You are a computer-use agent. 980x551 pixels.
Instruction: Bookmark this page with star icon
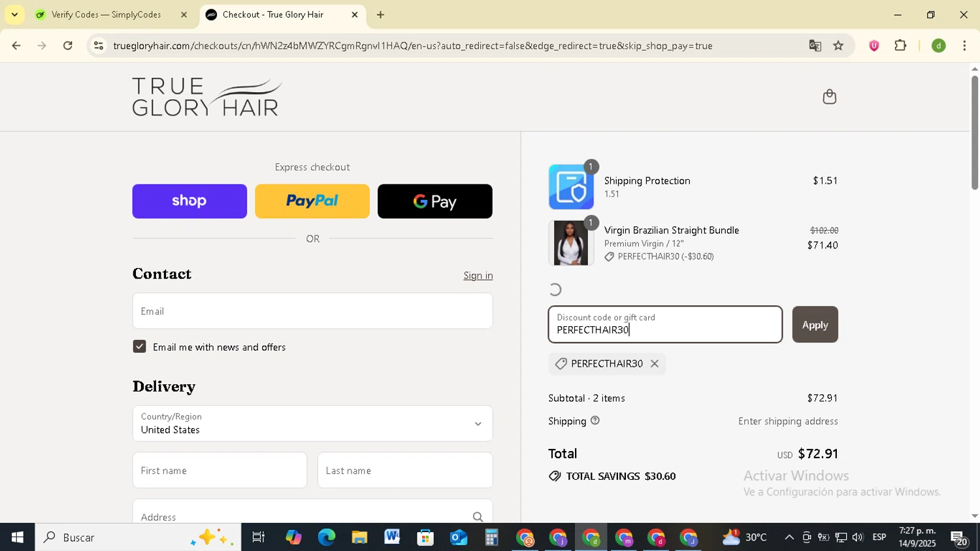click(838, 46)
